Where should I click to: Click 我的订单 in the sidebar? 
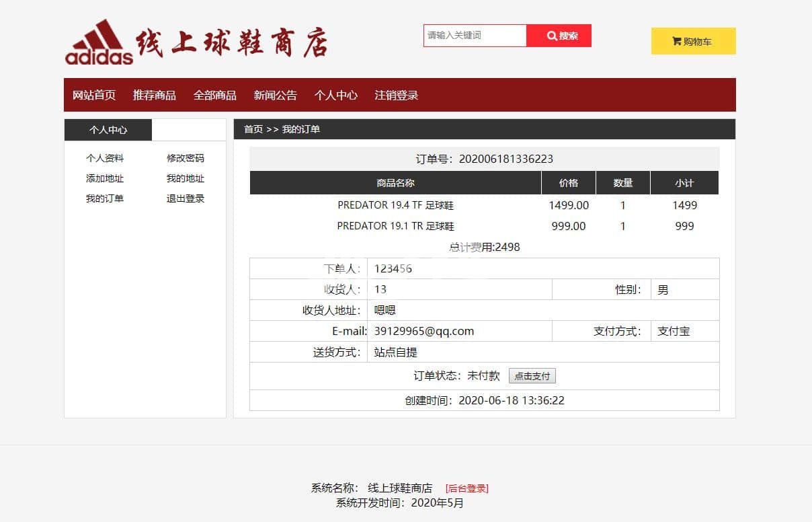[105, 199]
